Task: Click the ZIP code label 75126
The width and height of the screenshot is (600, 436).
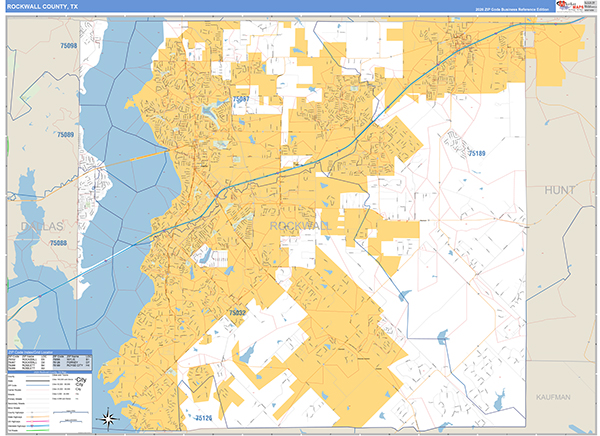Action: pos(204,418)
